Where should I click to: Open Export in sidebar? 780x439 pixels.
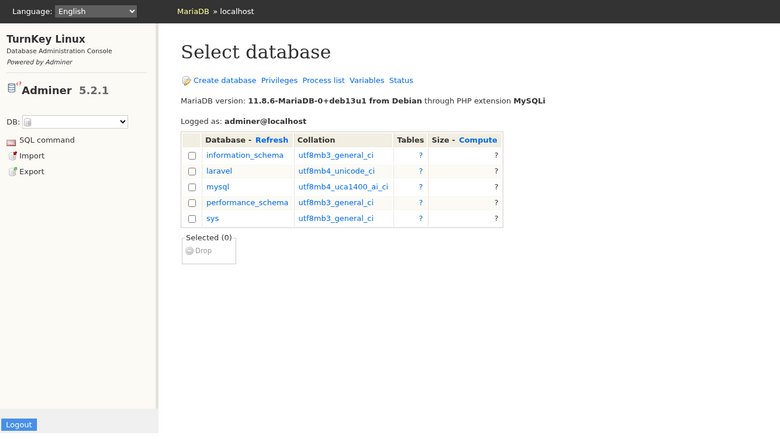(x=32, y=172)
